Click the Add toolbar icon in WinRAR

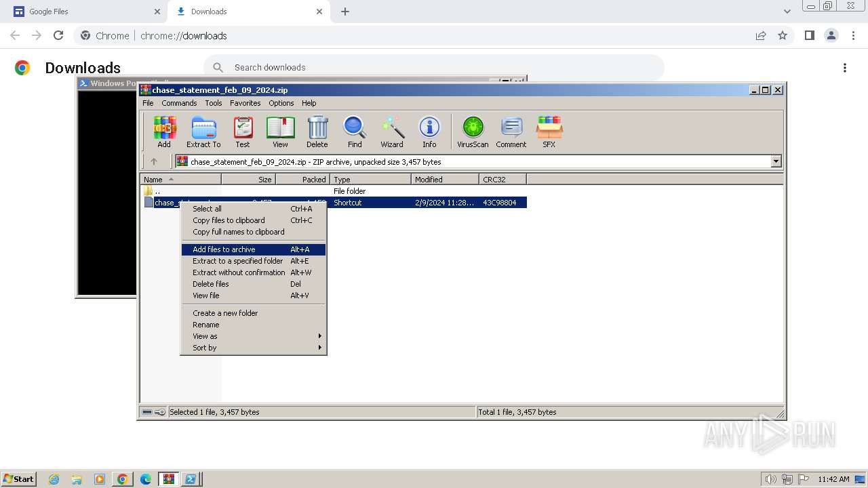[164, 131]
